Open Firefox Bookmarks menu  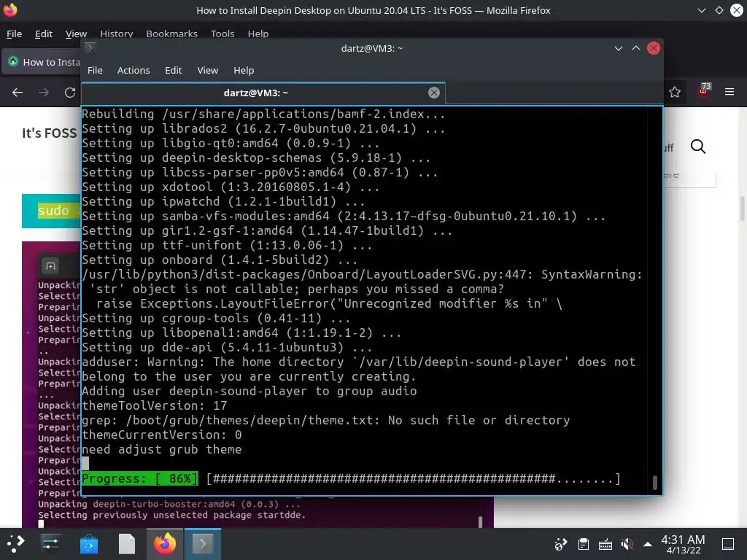[x=171, y=34]
